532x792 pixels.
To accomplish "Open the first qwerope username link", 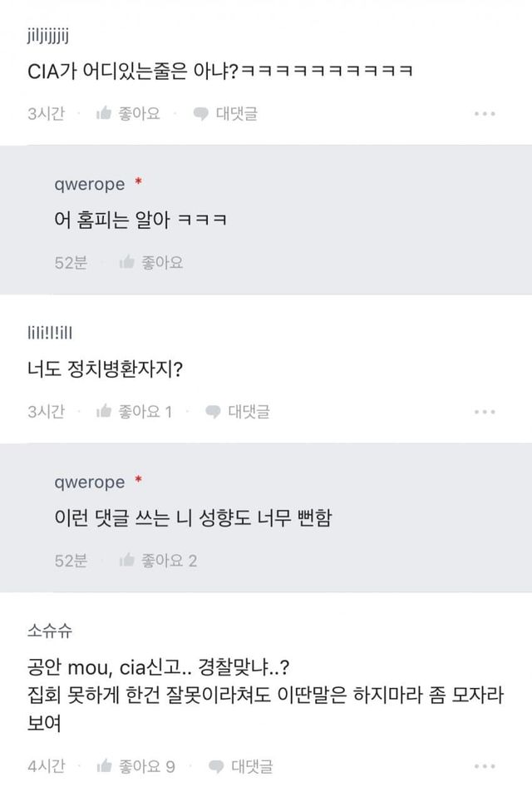I will tap(89, 184).
